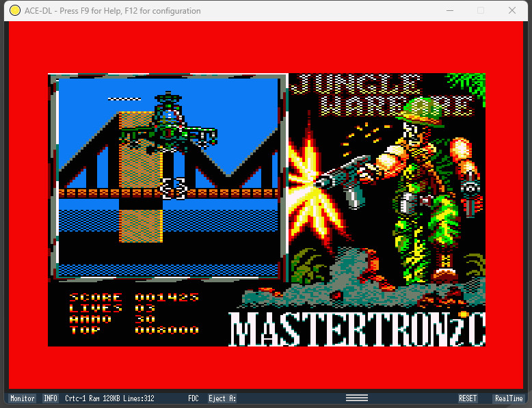Screen dimensions: 532x408
Task: Close the ACE-DL window
Action: coord(512,10)
